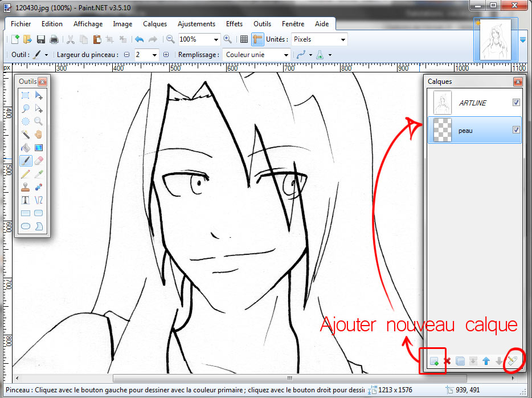Zoom in with the plus magnifier icon
The image size is (532, 398).
coord(228,39)
